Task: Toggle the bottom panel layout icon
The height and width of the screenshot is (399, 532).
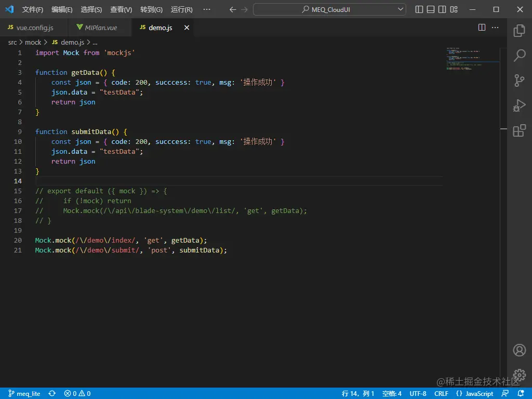Action: [x=431, y=9]
